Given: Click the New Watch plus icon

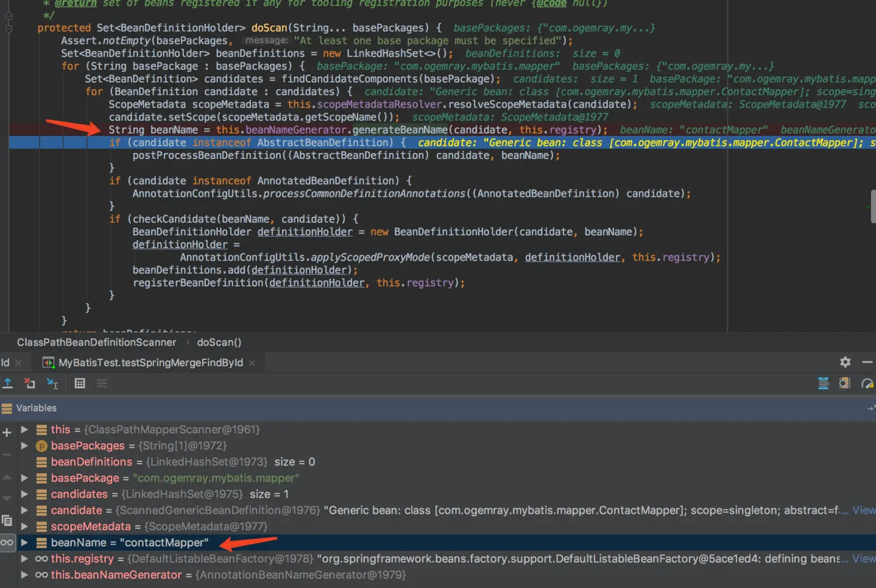Looking at the screenshot, I should (x=7, y=433).
